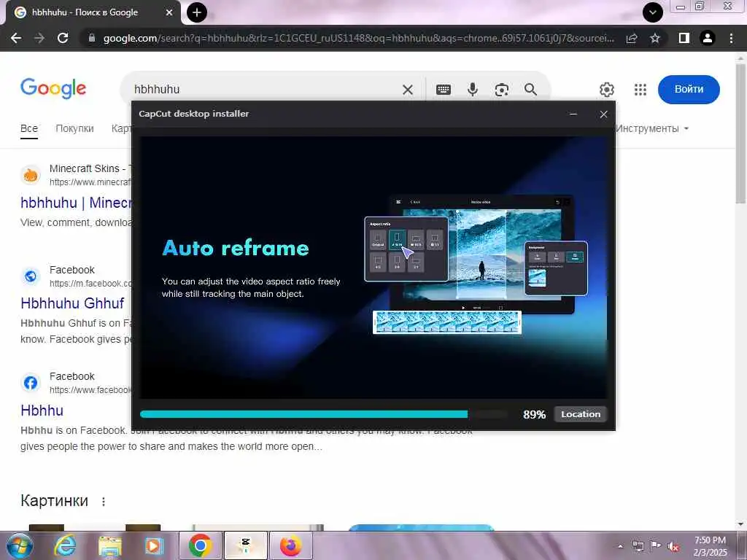Image resolution: width=747 pixels, height=560 pixels.
Task: Open the on-screen keyboard input tool
Action: (x=443, y=90)
